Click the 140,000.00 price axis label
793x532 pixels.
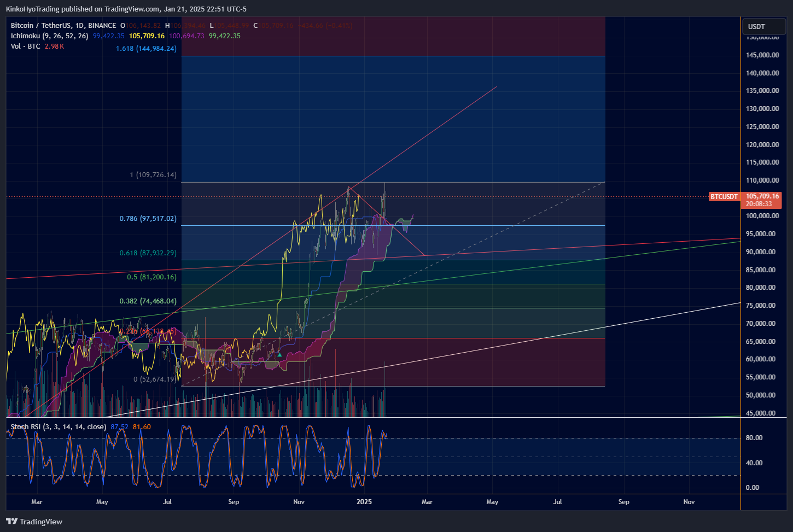tap(762, 73)
